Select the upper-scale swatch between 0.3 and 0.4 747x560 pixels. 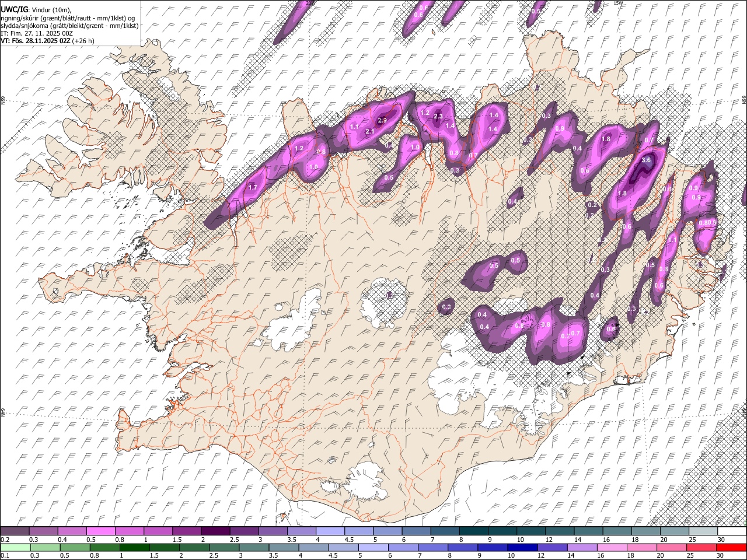pyautogui.click(x=43, y=531)
